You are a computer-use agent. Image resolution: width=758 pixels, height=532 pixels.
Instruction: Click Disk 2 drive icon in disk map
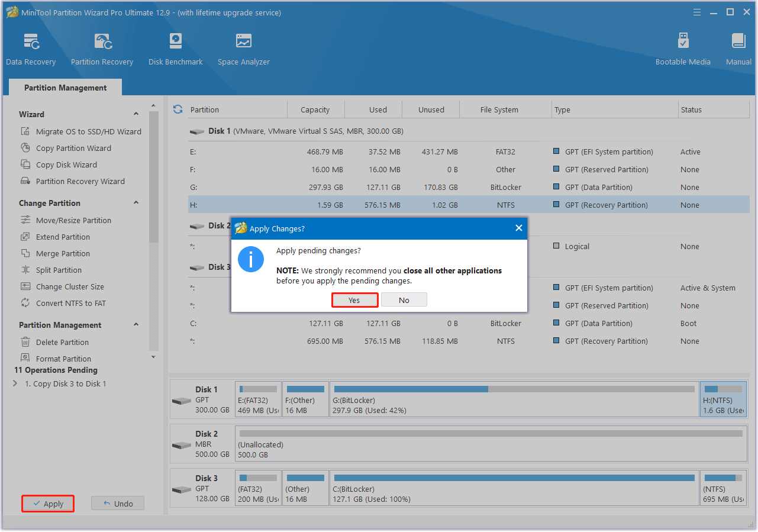pyautogui.click(x=181, y=445)
